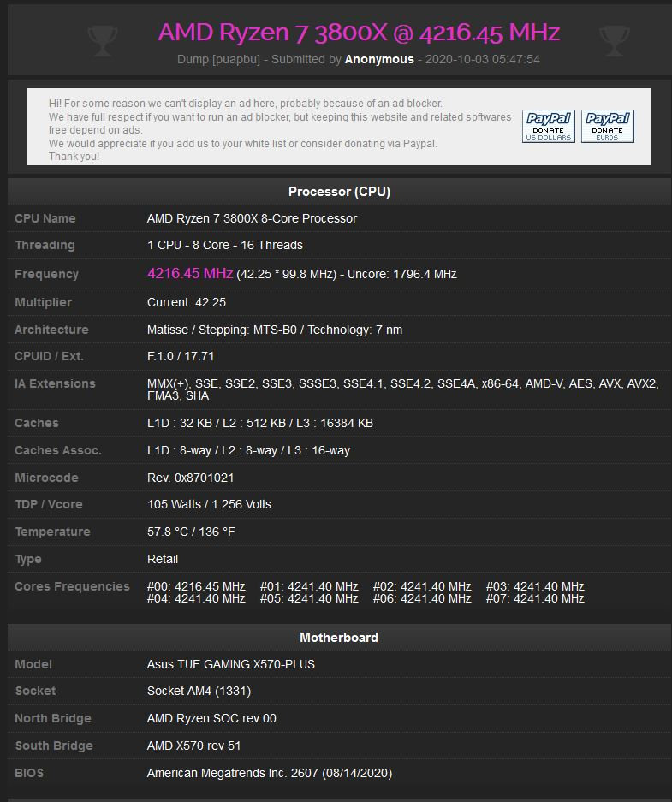Click the Matisse architecture stepping value
Viewport: 672px width, 802px height.
(275, 330)
